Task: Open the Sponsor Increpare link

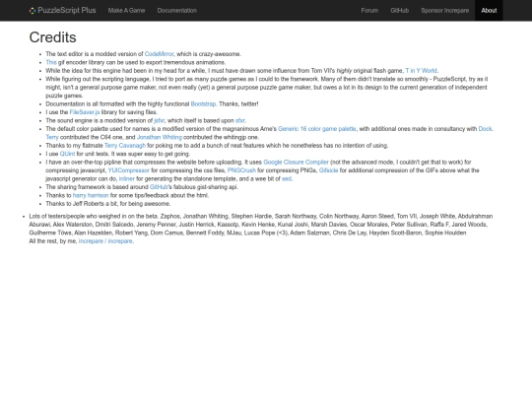Action: point(444,11)
